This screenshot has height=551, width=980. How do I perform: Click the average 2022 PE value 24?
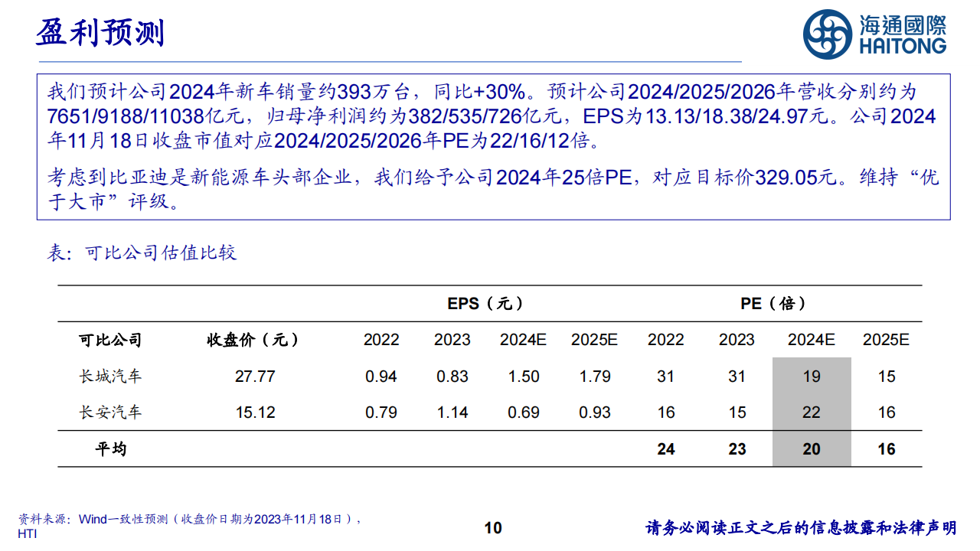(666, 449)
